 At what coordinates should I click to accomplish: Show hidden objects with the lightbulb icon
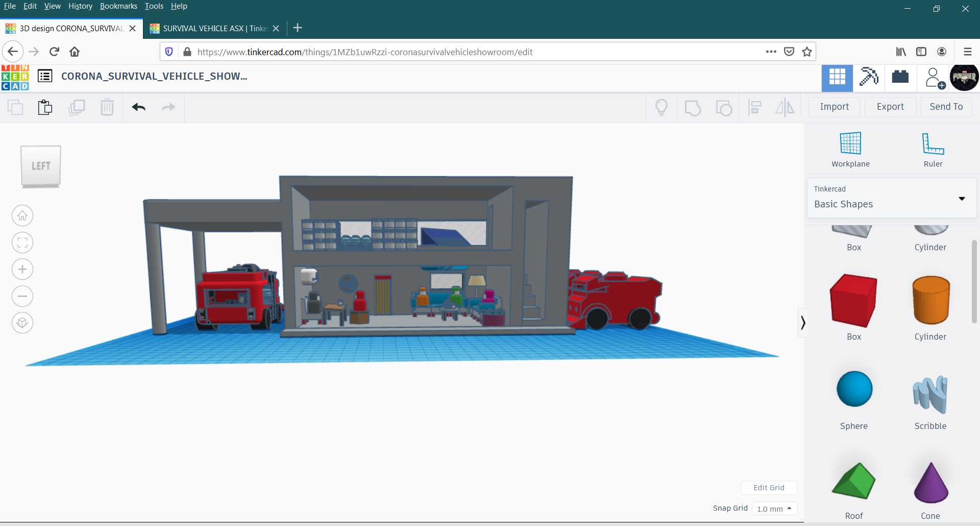tap(661, 107)
